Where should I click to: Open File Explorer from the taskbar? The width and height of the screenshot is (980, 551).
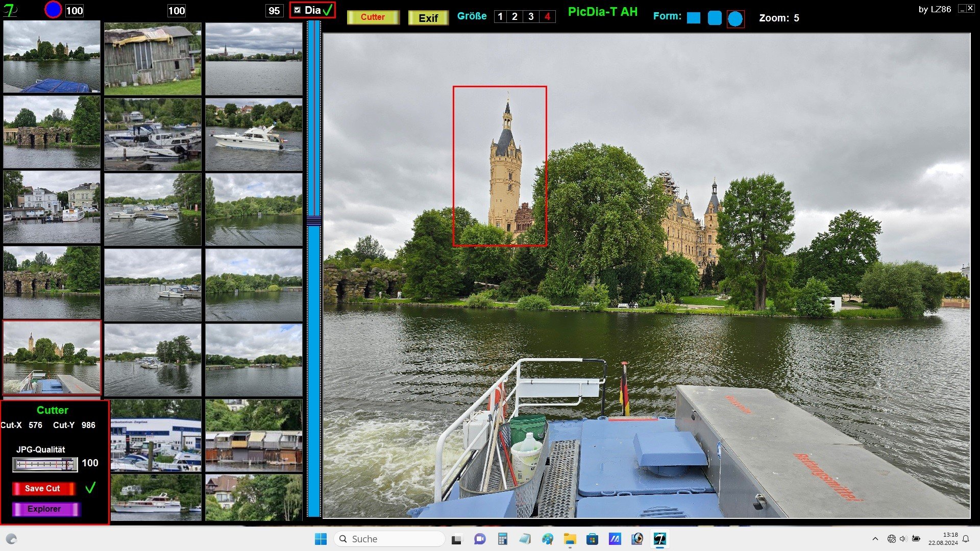pyautogui.click(x=570, y=539)
